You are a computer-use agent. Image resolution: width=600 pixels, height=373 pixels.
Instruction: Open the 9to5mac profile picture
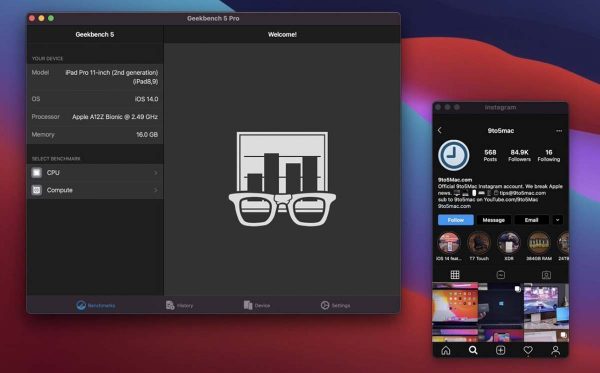[x=453, y=155]
